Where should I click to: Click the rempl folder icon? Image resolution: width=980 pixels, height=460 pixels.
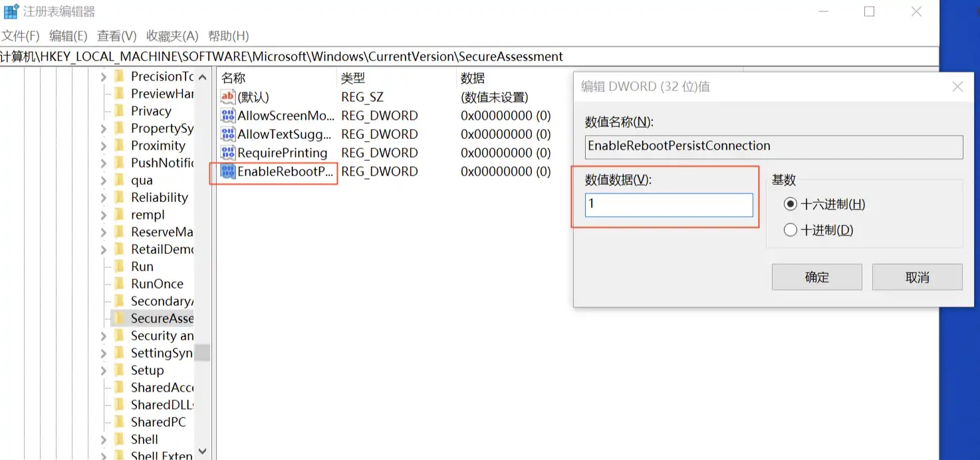click(x=120, y=215)
